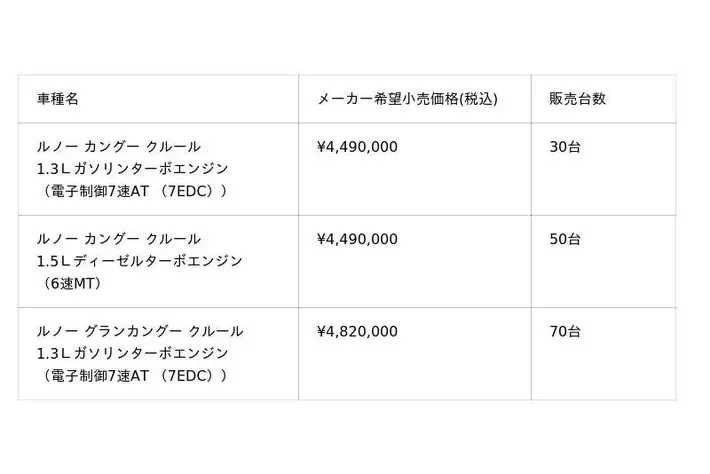Viewport: 710px width, 474px height.
Task: Select the second row ルノー カングー クルール name
Action: (119, 239)
